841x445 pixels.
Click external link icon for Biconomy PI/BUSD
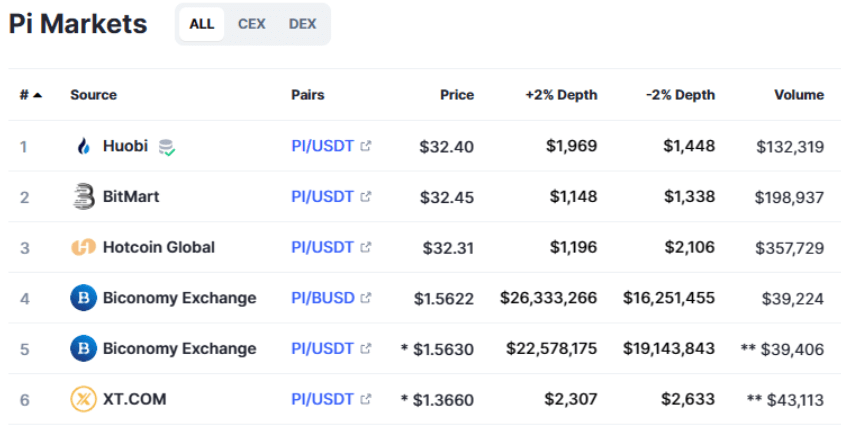click(366, 297)
